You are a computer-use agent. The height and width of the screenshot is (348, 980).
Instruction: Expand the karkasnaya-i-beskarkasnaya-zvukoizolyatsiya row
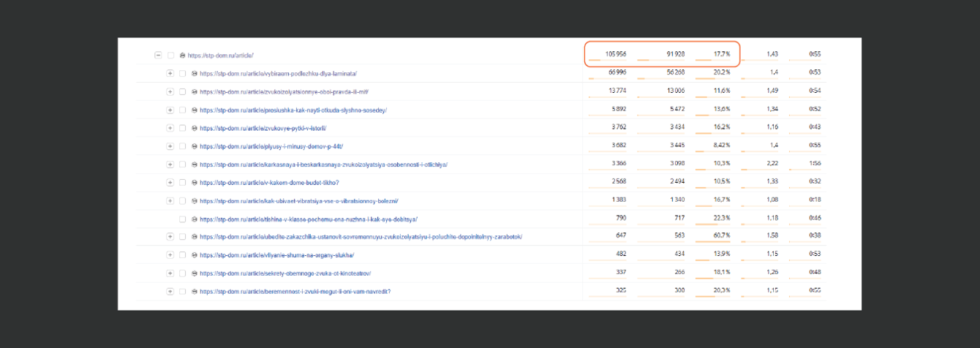170,164
